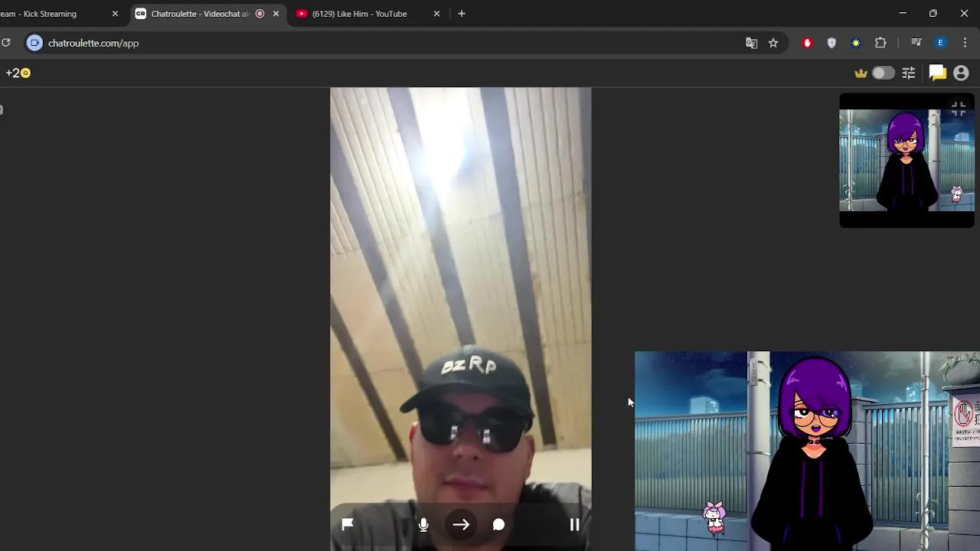This screenshot has width=980, height=551.
Task: Open the shield extension icon
Action: coord(831,43)
